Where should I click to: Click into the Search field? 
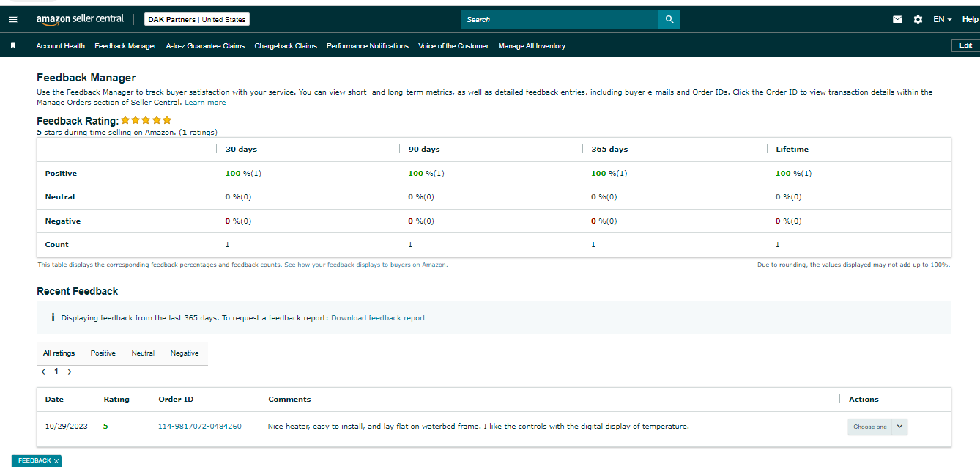pyautogui.click(x=560, y=19)
